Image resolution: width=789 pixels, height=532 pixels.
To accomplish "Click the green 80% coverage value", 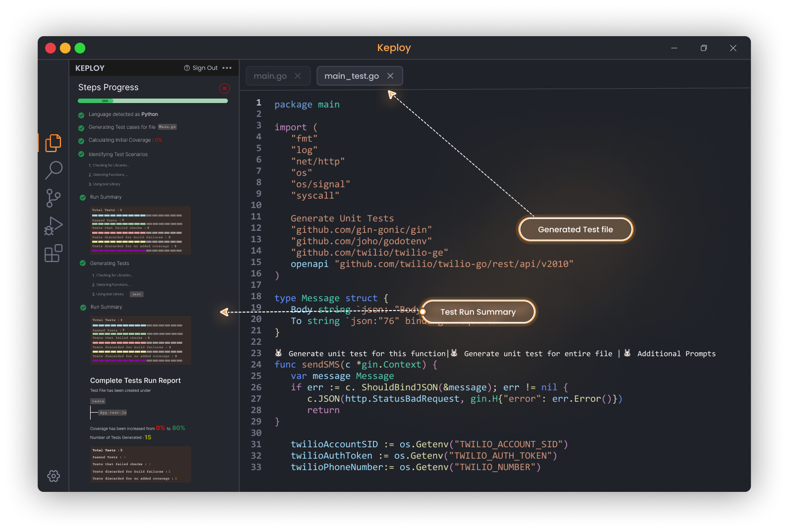I will [178, 428].
